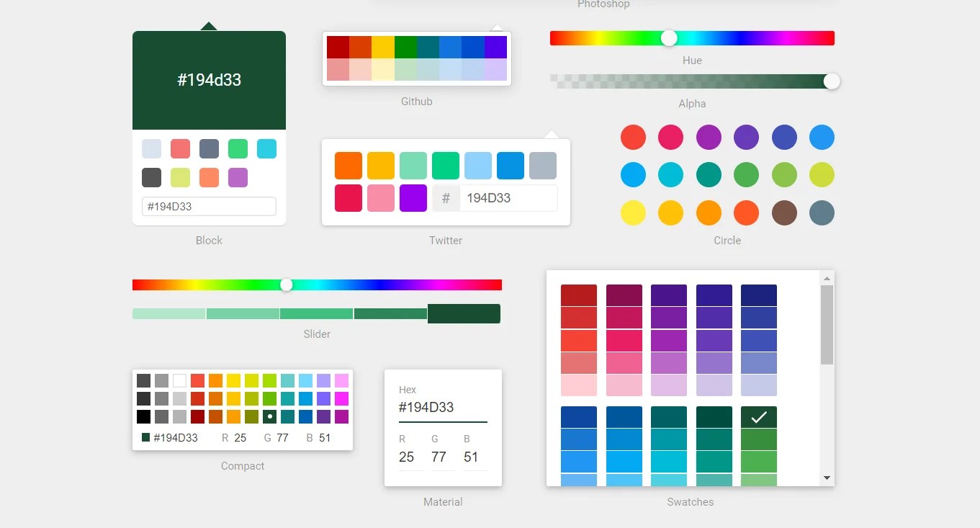Select the checkmarked dark green swatch in Swatches
980x528 pixels.
click(759, 417)
